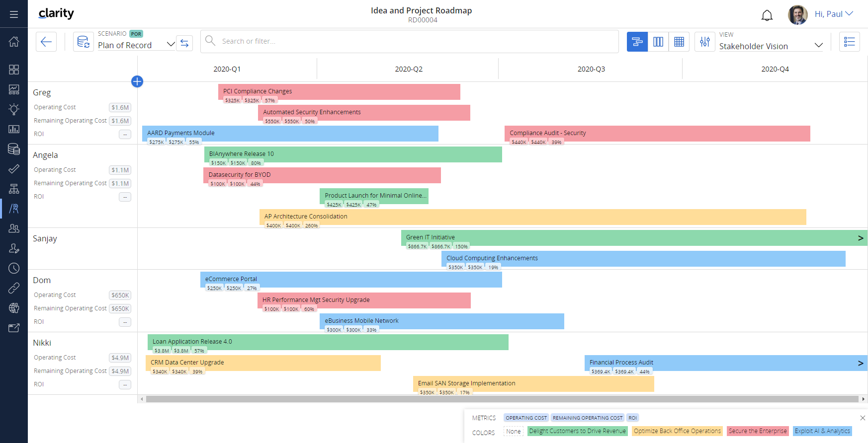Image resolution: width=868 pixels, height=443 pixels.
Task: Open the BIAnywhere Release 10 bar
Action: (353, 154)
